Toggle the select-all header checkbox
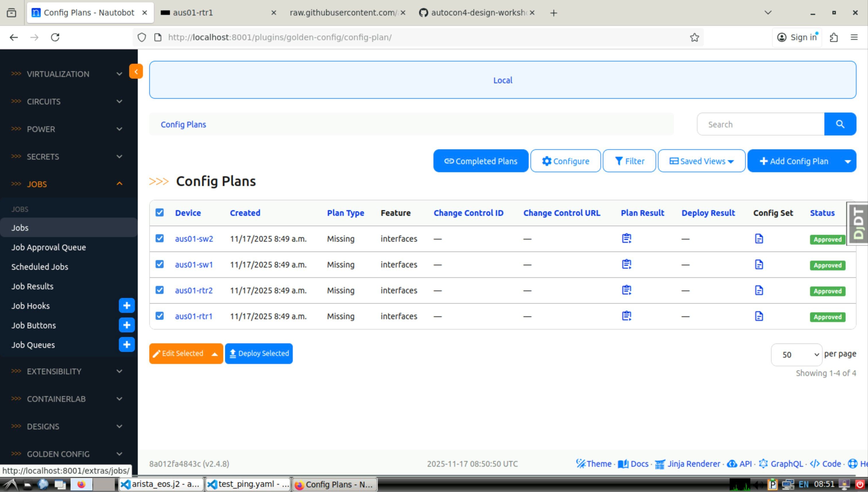Screen dimensions: 868x492 coord(160,212)
